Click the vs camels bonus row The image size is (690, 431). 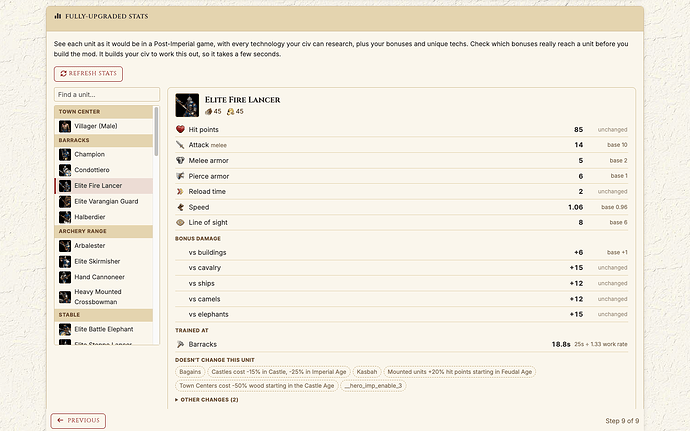click(401, 299)
